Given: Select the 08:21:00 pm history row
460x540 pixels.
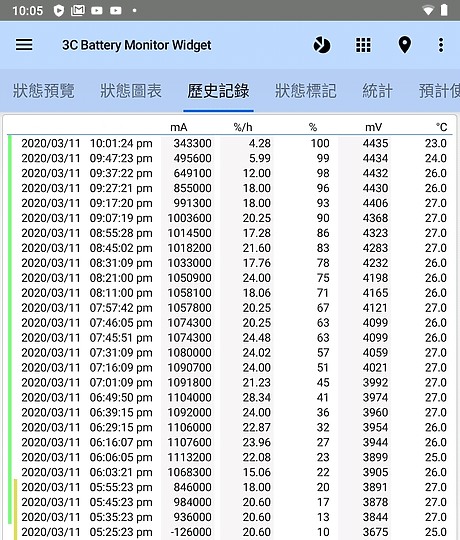Looking at the screenshot, I should click(x=230, y=278).
